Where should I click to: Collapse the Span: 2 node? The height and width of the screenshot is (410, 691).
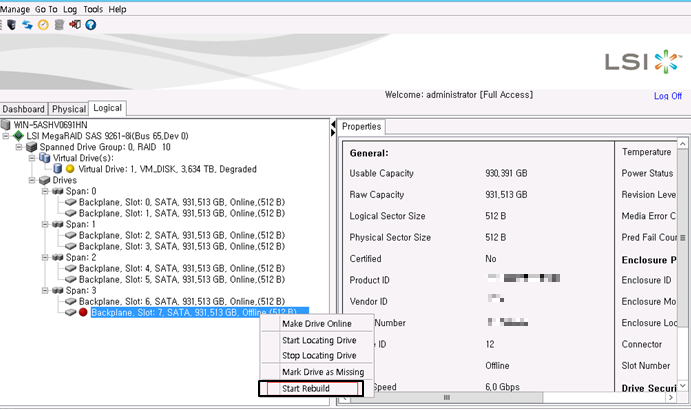pos(45,257)
